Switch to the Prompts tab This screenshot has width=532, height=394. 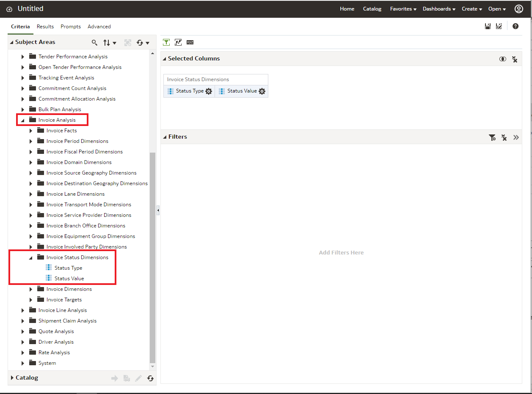click(71, 27)
